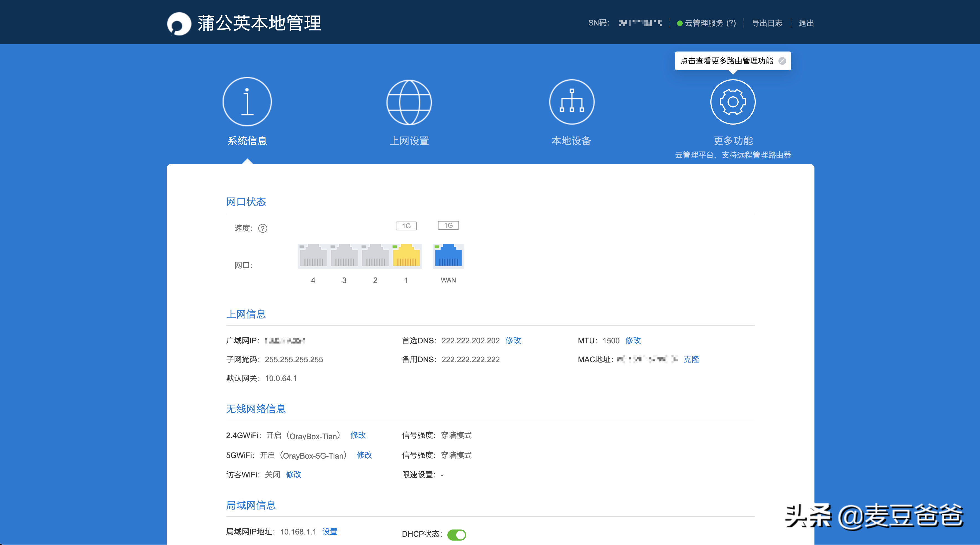
Task: Open 云管理服务 (?) link in header
Action: click(x=710, y=23)
